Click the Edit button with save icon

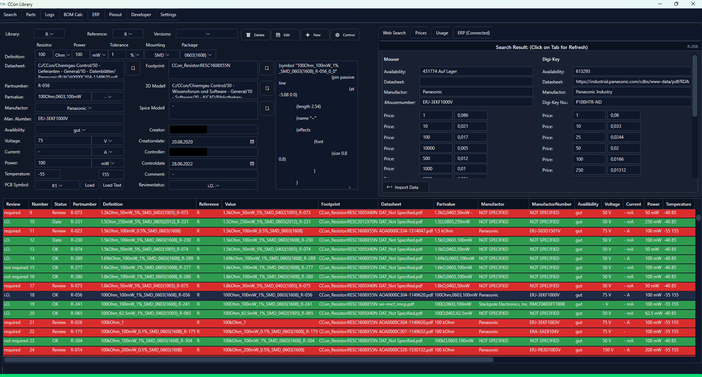click(x=285, y=34)
